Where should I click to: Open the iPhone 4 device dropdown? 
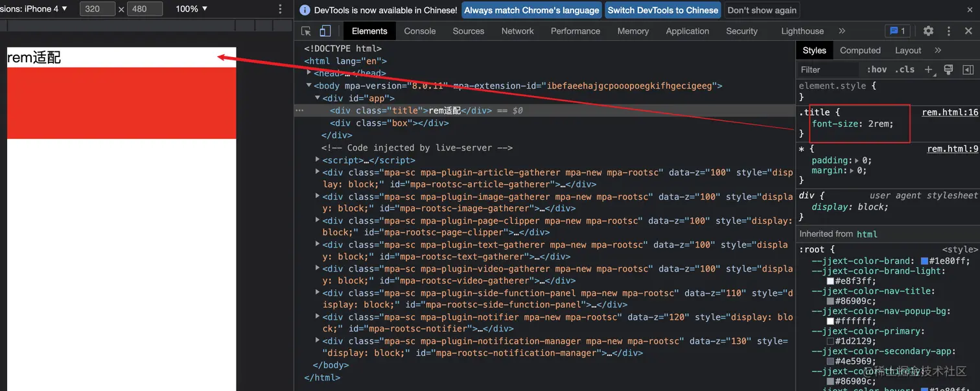34,9
